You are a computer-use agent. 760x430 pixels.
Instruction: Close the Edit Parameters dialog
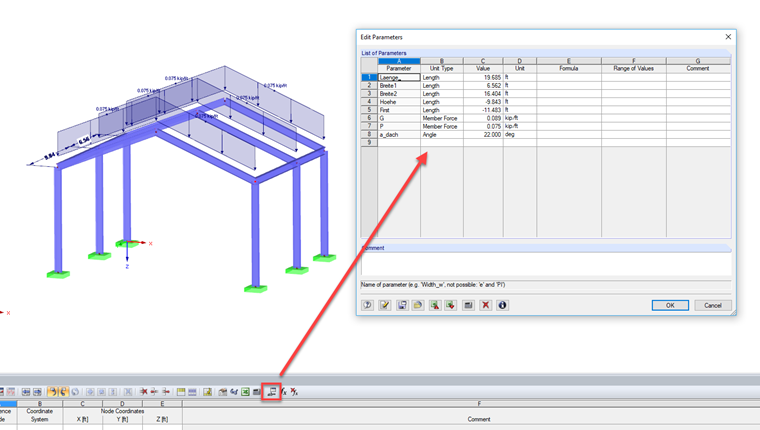[728, 37]
